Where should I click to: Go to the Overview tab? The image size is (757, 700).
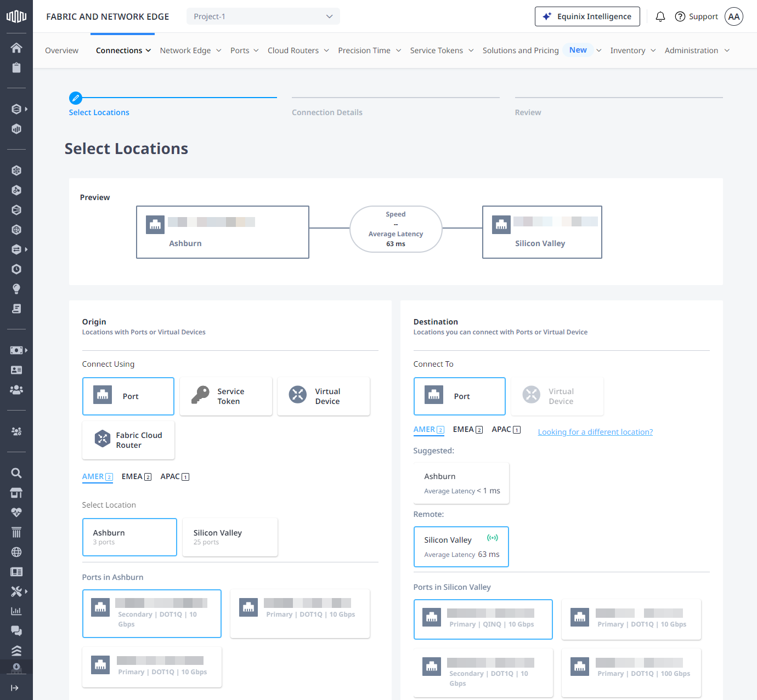pos(61,50)
